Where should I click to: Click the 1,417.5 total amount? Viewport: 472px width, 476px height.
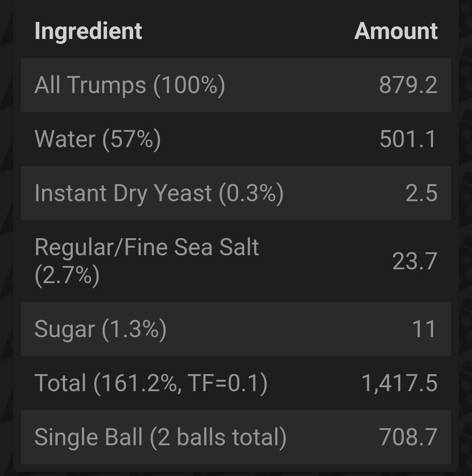click(399, 383)
